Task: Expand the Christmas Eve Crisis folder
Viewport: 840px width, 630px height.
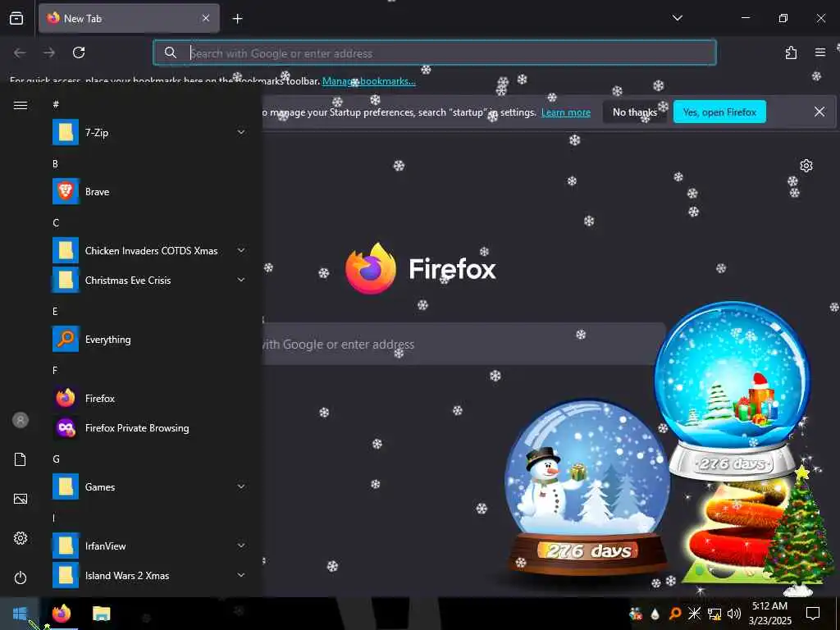Action: click(149, 281)
